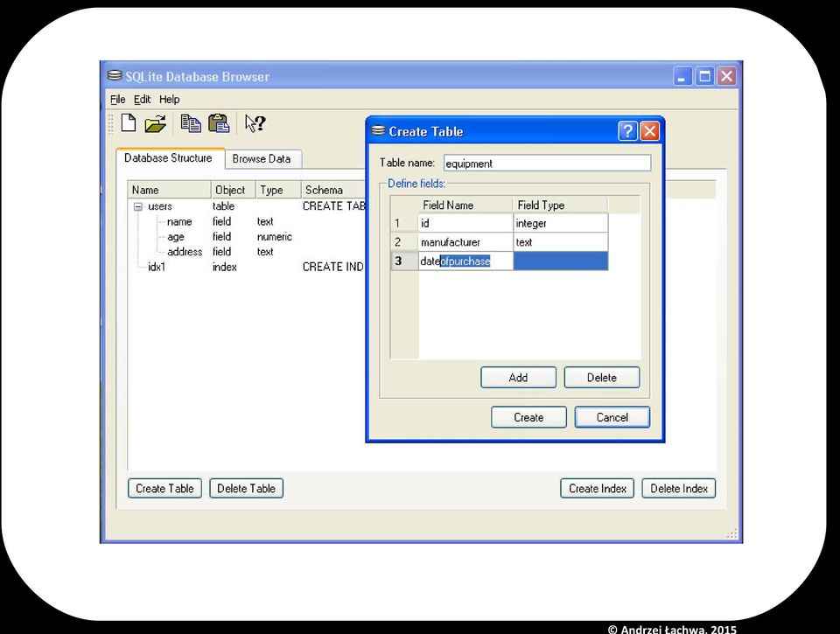Click the CREATE IND schema text for idx1
The height and width of the screenshot is (634, 840).
coord(333,267)
